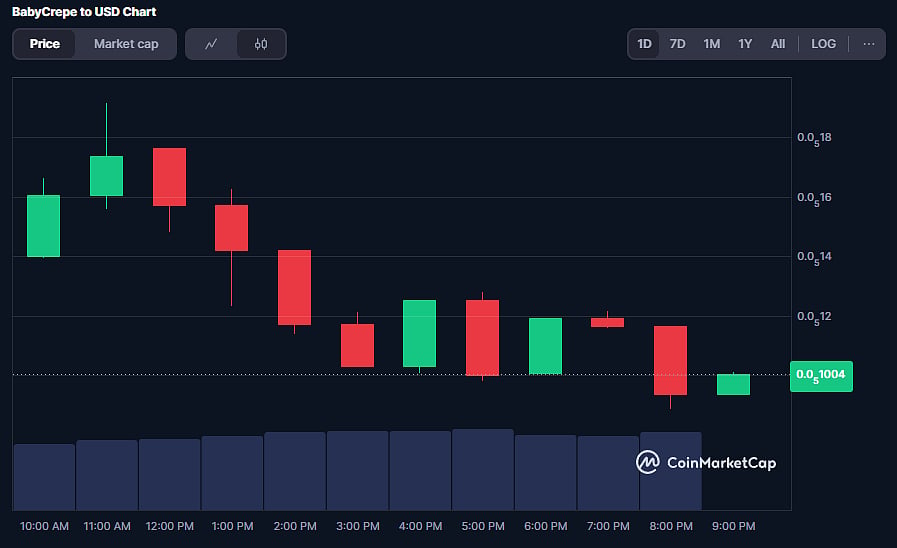Switch to Market cap tab
This screenshot has height=548, width=897.
pyautogui.click(x=126, y=44)
